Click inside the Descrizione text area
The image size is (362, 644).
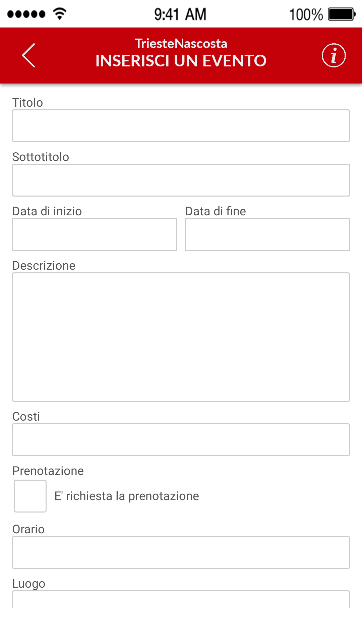pyautogui.click(x=181, y=337)
